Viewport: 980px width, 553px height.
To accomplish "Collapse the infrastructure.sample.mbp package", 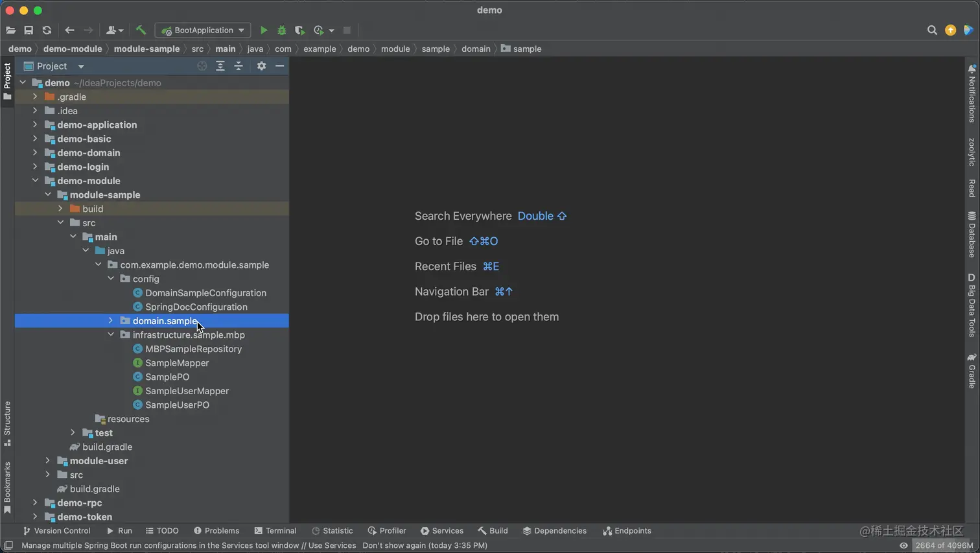I will pyautogui.click(x=111, y=335).
